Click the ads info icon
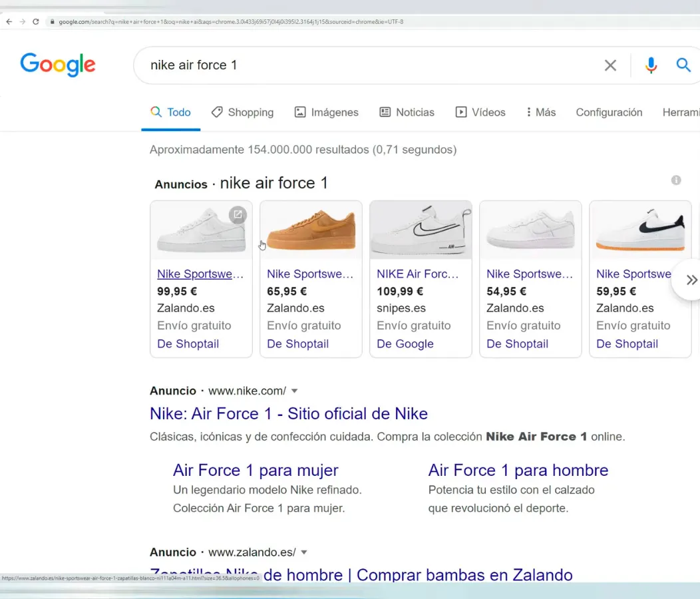This screenshot has height=599, width=700. point(676,180)
